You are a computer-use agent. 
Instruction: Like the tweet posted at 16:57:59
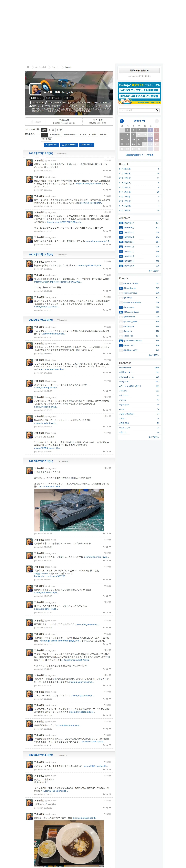[110, 190]
